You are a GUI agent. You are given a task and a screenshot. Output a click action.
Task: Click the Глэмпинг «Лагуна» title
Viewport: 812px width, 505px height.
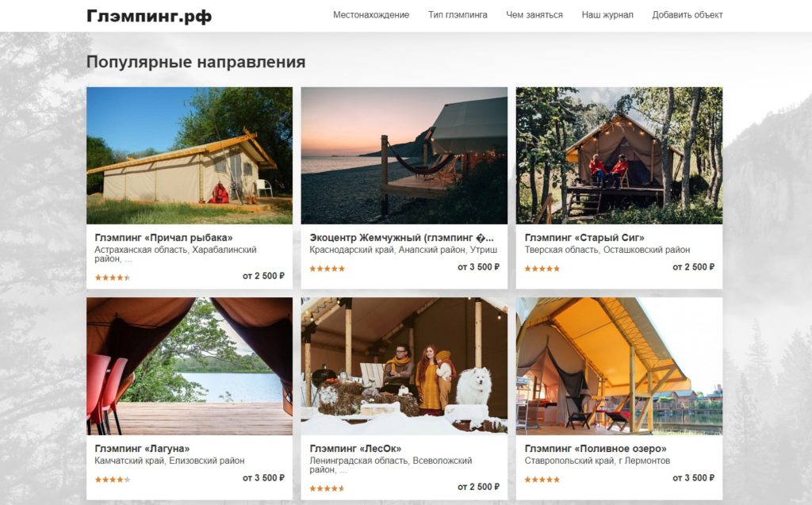142,449
